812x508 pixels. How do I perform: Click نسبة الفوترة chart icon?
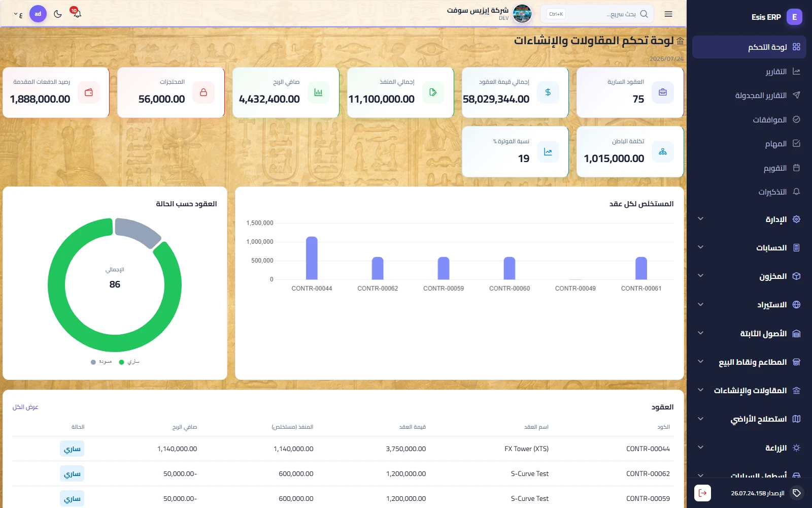pos(548,152)
